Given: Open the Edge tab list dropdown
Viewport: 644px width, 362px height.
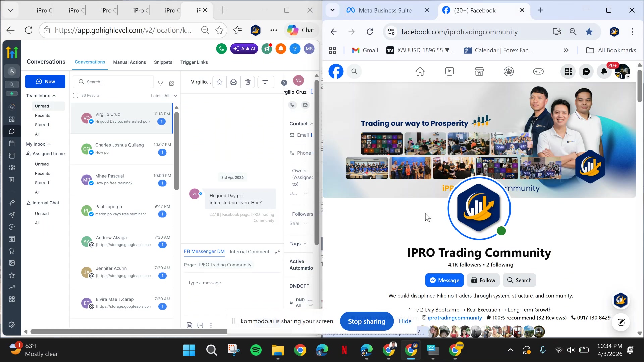Looking at the screenshot, I should coord(11,10).
